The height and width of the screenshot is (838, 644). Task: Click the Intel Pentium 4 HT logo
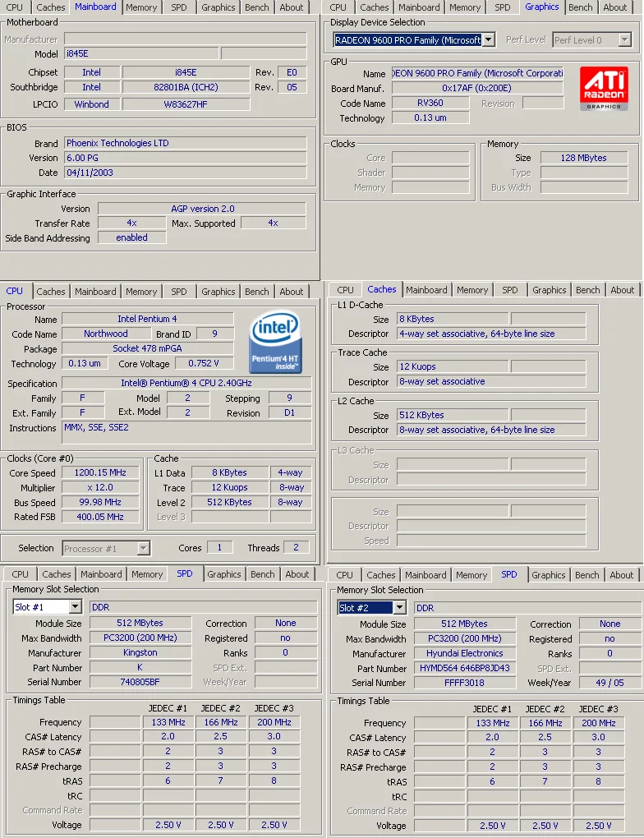275,342
